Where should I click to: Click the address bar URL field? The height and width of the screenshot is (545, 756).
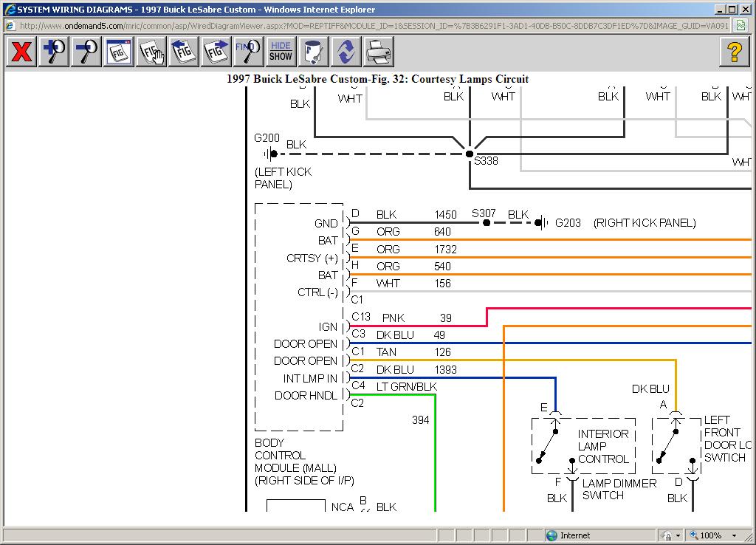(x=369, y=25)
